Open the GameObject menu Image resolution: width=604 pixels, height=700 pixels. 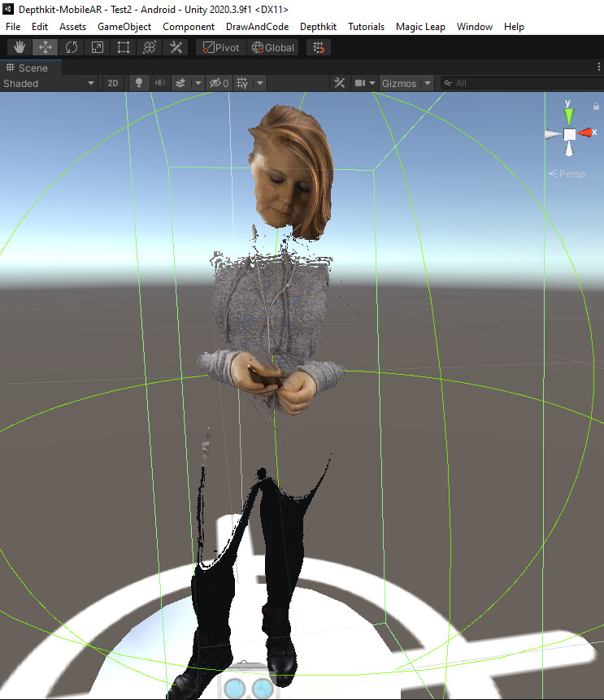[x=124, y=27]
